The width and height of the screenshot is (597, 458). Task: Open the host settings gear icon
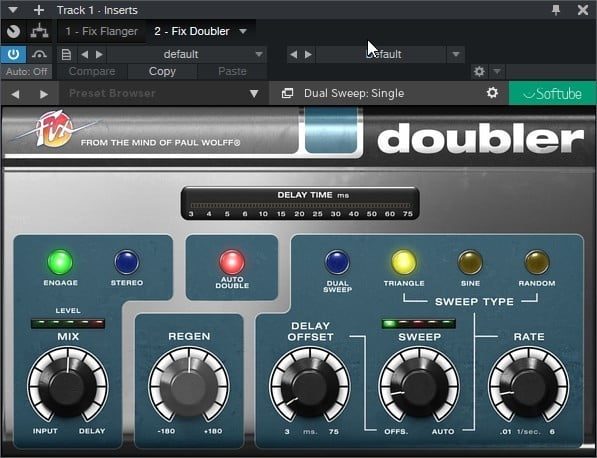(479, 71)
